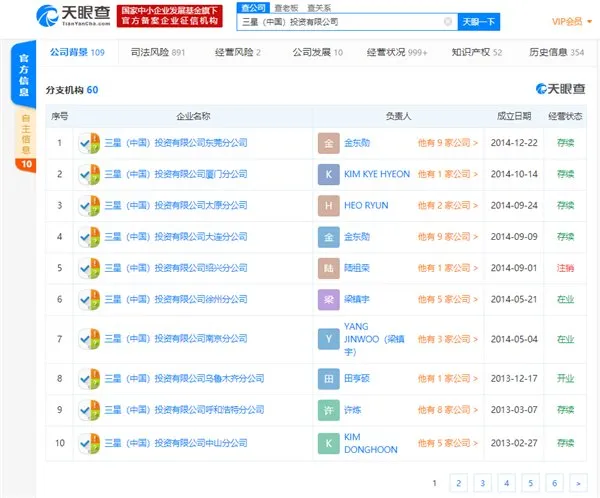Click certification badge icon for 厦门分公司
The height and width of the screenshot is (498, 600).
89,174
